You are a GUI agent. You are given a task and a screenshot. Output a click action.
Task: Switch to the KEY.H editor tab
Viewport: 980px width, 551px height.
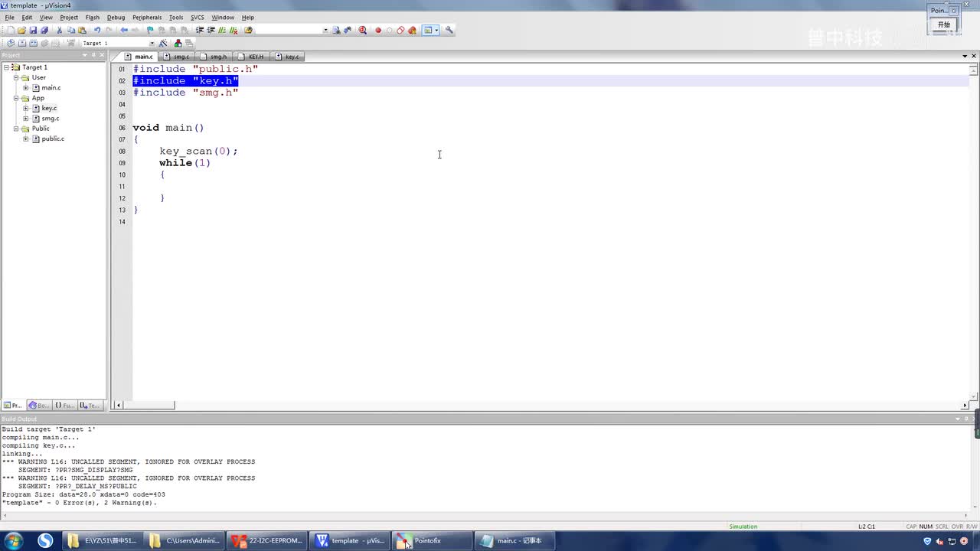[251, 57]
